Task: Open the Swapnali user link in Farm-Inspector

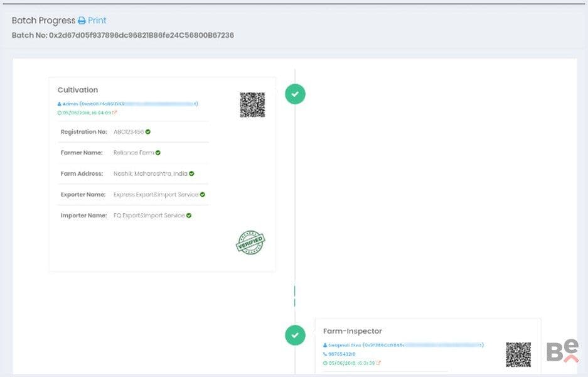Action: (403, 345)
